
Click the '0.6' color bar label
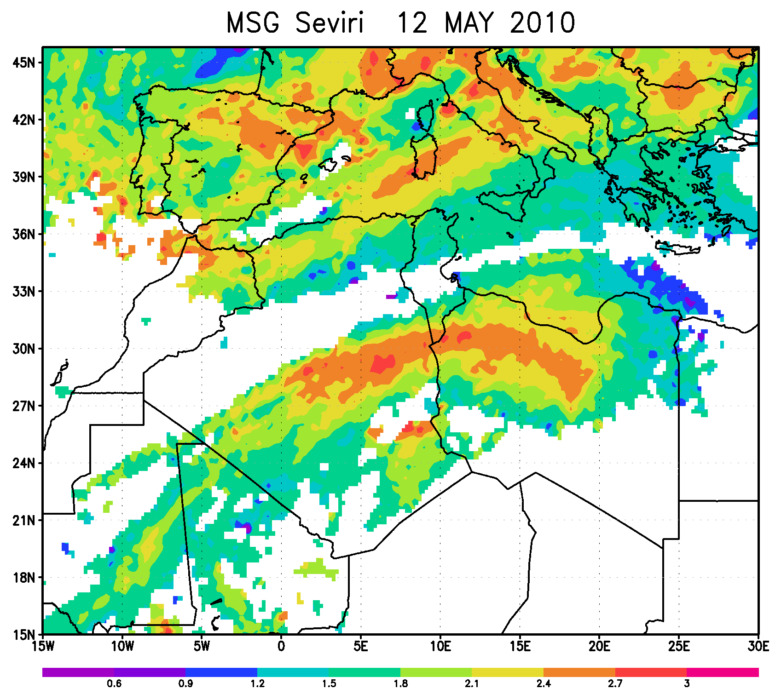[114, 684]
